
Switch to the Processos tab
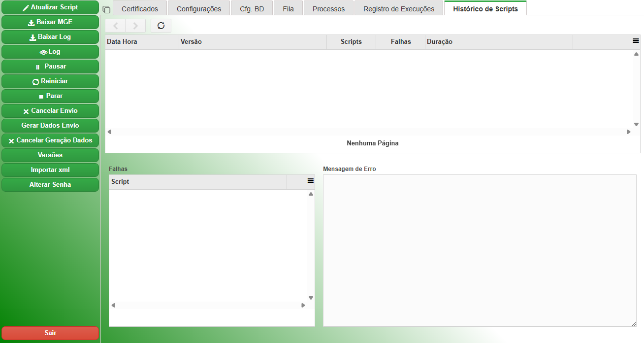click(x=329, y=8)
